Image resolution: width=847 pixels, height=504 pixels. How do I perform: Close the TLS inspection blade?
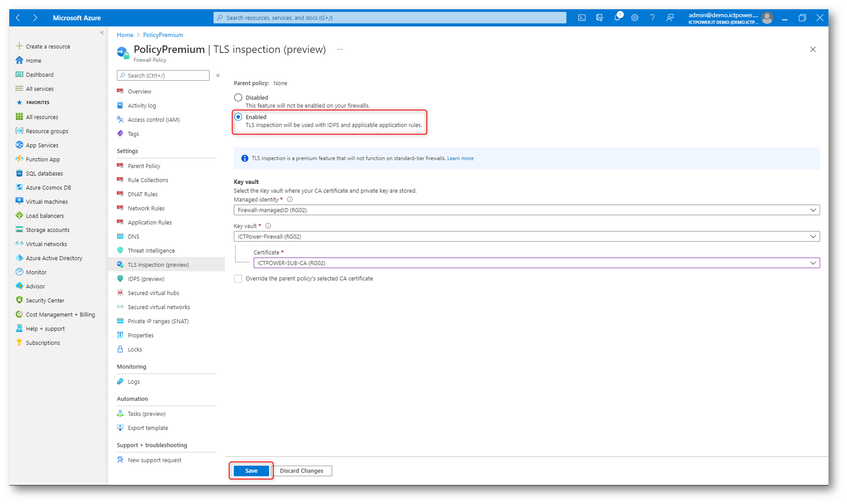(x=813, y=49)
